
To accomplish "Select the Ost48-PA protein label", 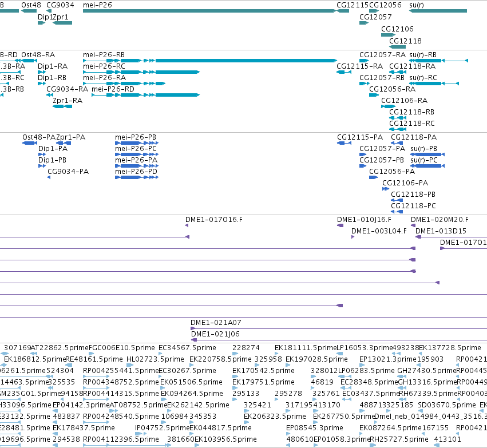I will click(x=39, y=137).
